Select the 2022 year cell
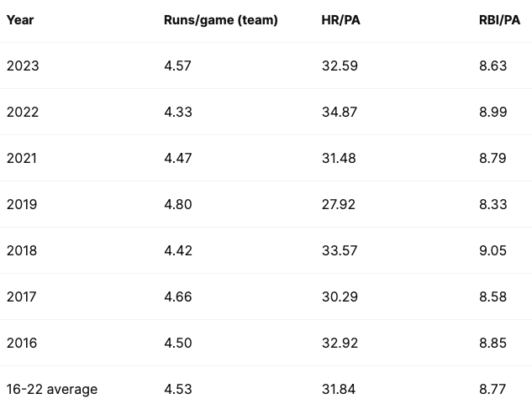The width and height of the screenshot is (532, 404). [x=23, y=112]
